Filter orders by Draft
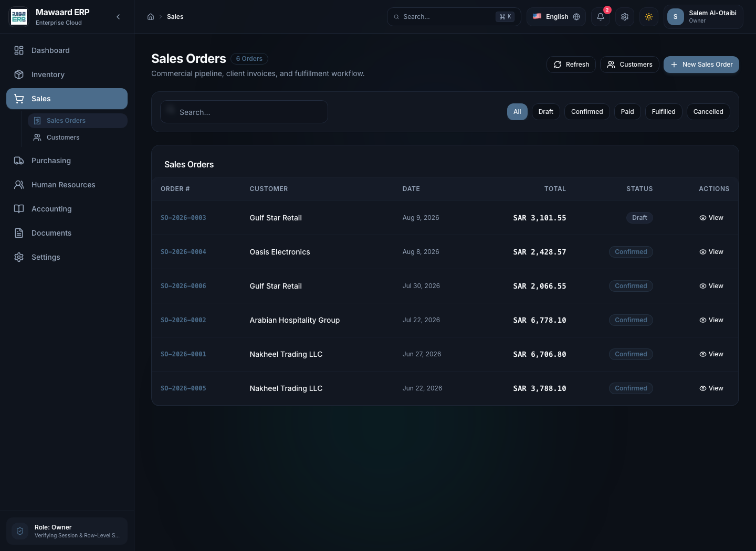This screenshot has height=551, width=756. 546,112
